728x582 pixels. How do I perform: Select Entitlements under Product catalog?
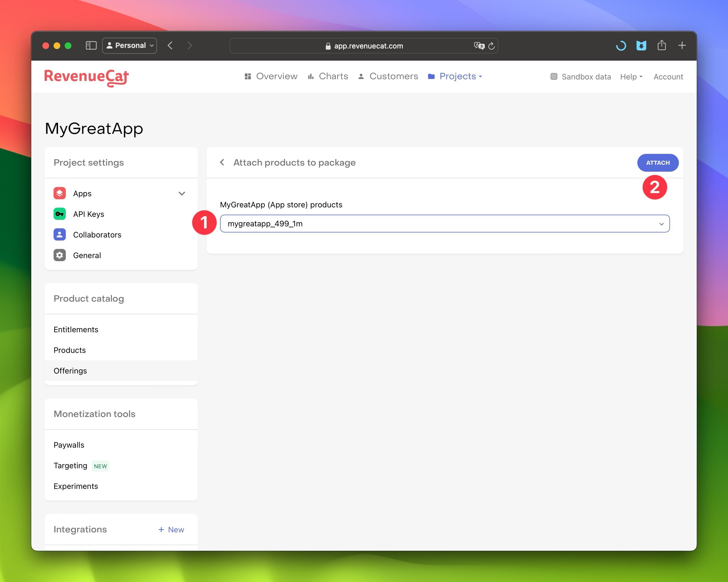76,329
